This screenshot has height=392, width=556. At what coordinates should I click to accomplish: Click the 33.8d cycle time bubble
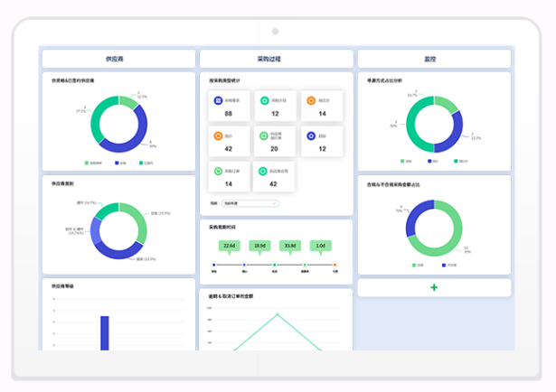[290, 245]
